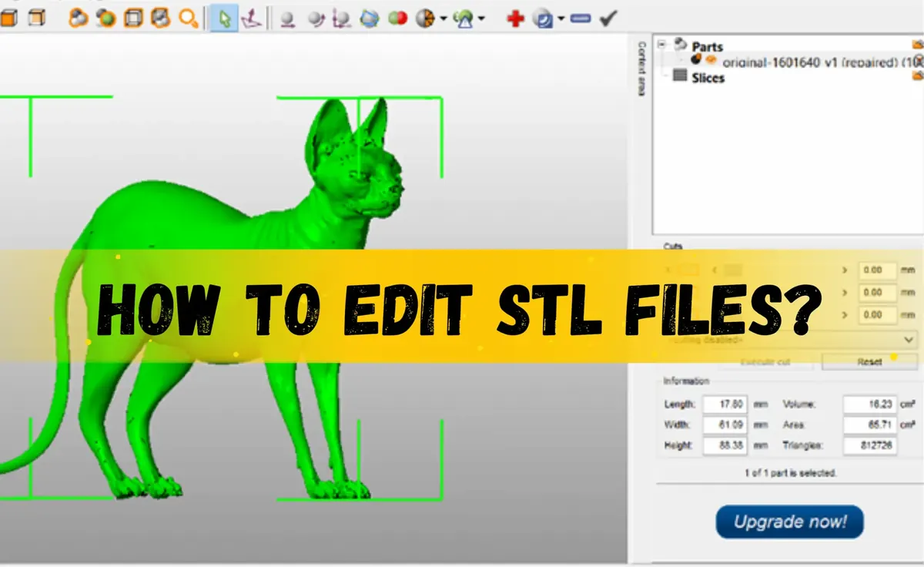Click folder icon on Slices row
The width and height of the screenshot is (924, 567).
[917, 75]
